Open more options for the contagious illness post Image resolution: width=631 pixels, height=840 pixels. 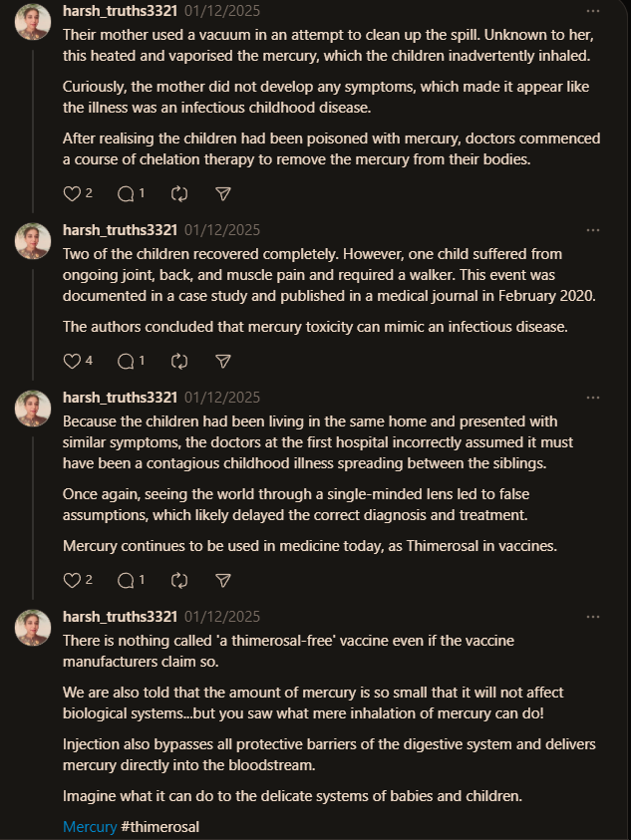coord(593,398)
